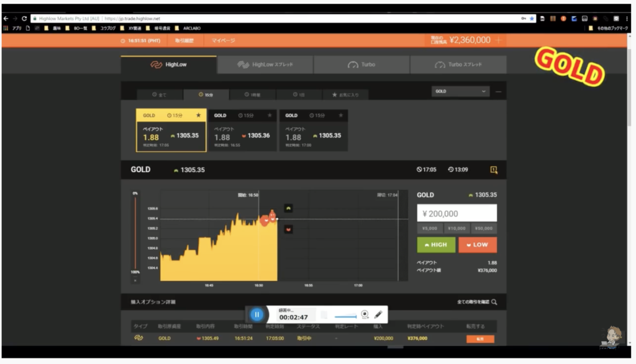Toggle the webcam icon in the recorder

click(365, 314)
